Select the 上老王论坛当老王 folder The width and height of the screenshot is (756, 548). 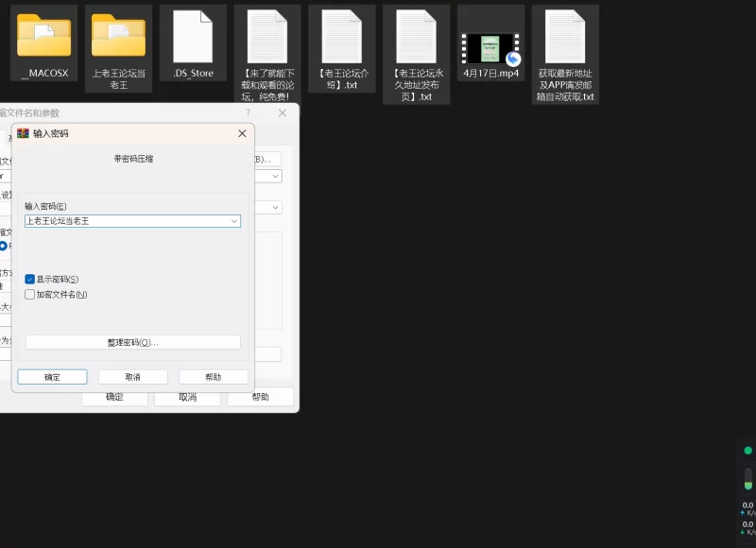point(118,36)
